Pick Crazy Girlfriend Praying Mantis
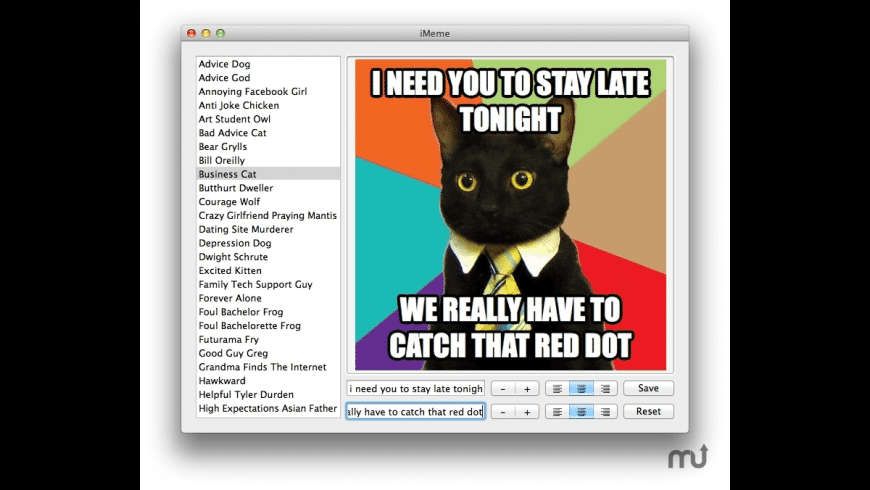The image size is (870, 490). [268, 215]
